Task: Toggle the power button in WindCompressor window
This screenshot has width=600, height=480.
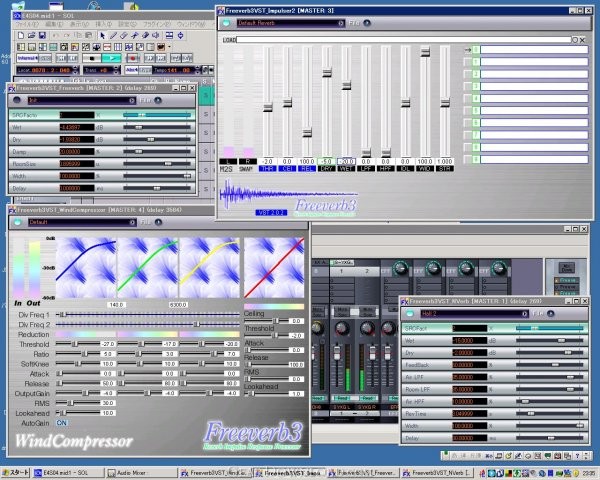Action: [x=17, y=222]
